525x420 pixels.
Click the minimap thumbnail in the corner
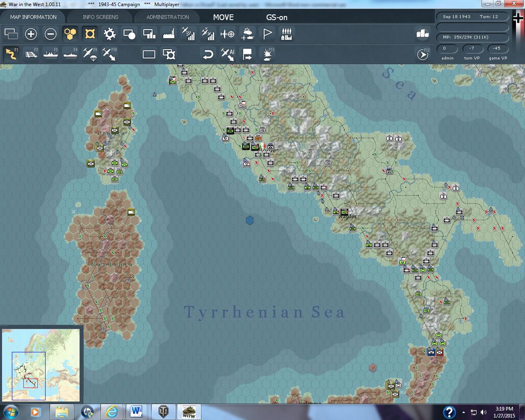tap(41, 365)
